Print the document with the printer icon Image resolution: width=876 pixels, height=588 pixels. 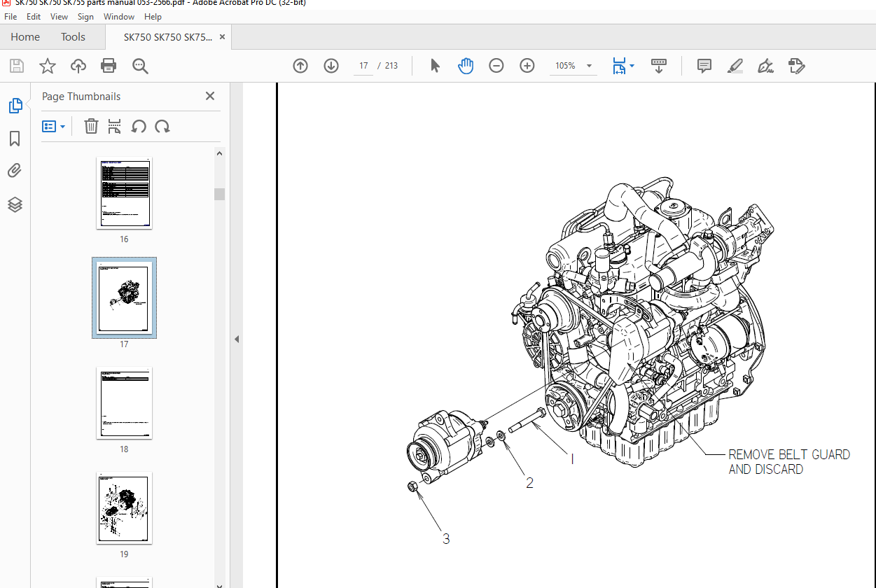click(109, 66)
